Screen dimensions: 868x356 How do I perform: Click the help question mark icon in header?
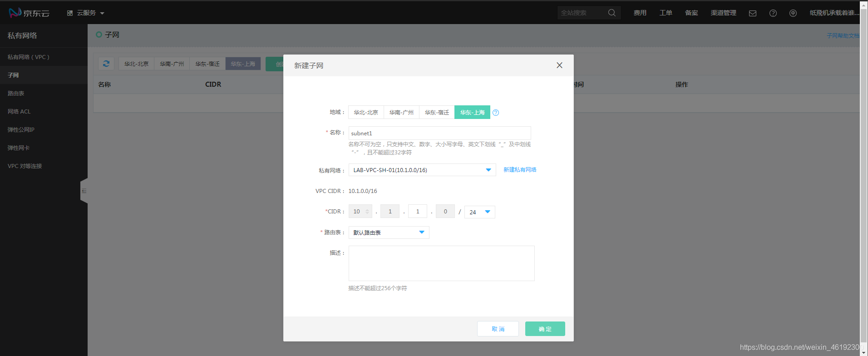coord(773,13)
